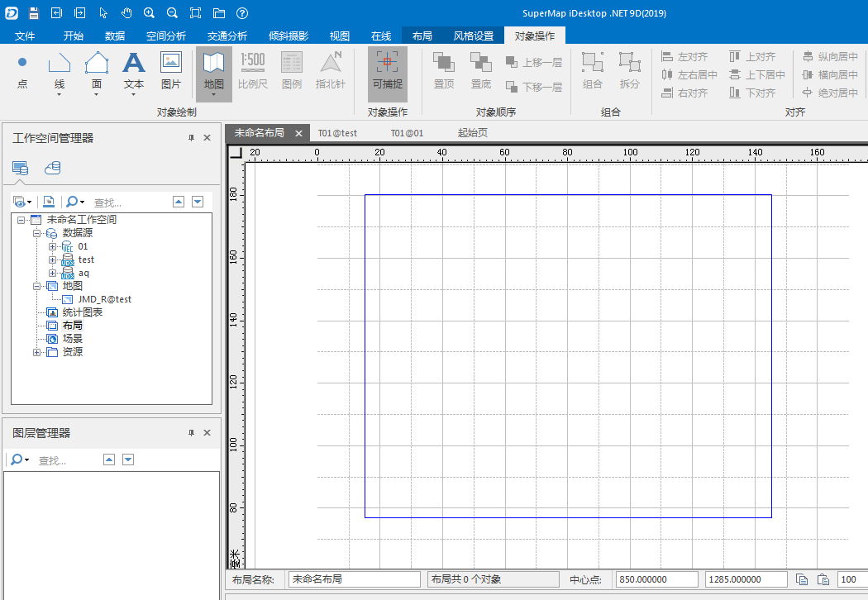Open the 倾斜摄影 ribbon tab

[289, 36]
